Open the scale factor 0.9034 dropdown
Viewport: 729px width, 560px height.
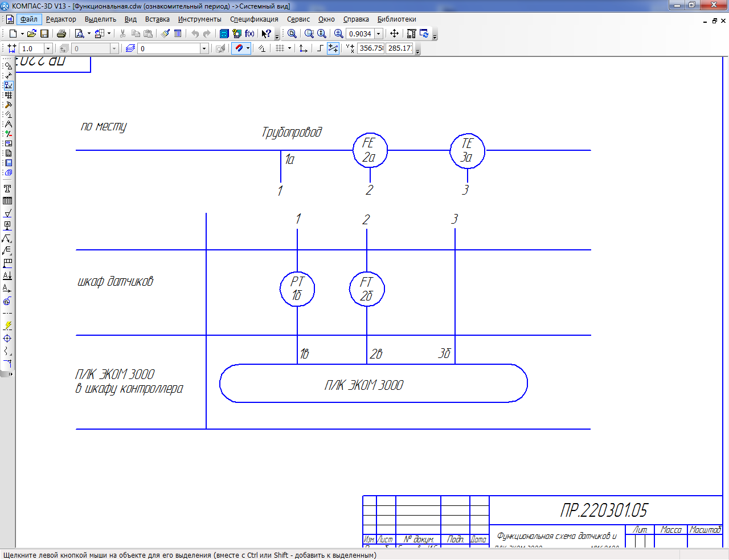379,34
